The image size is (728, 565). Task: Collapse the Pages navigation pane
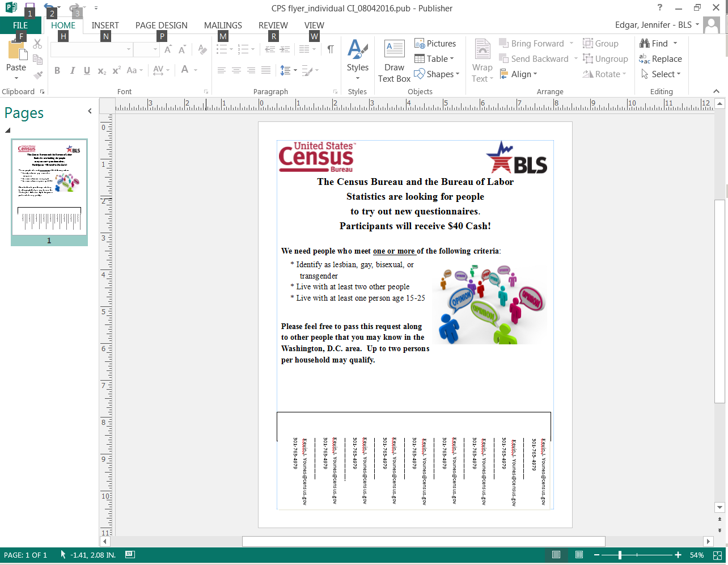click(90, 111)
